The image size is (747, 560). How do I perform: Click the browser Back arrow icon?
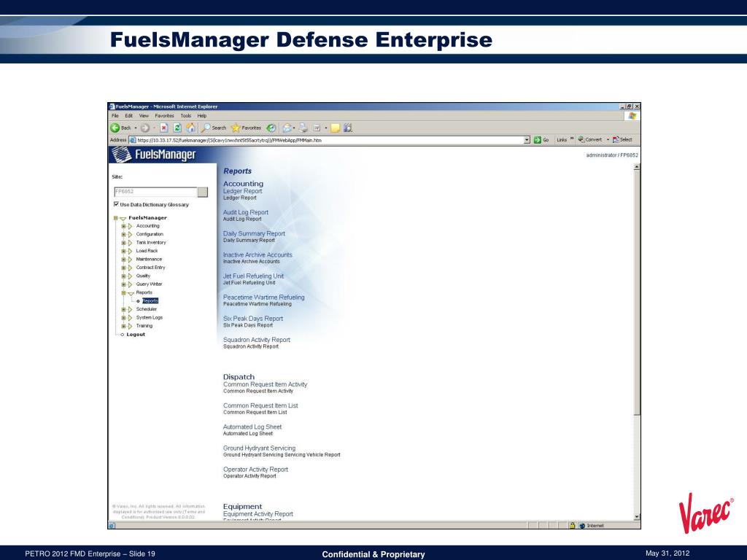(x=115, y=128)
